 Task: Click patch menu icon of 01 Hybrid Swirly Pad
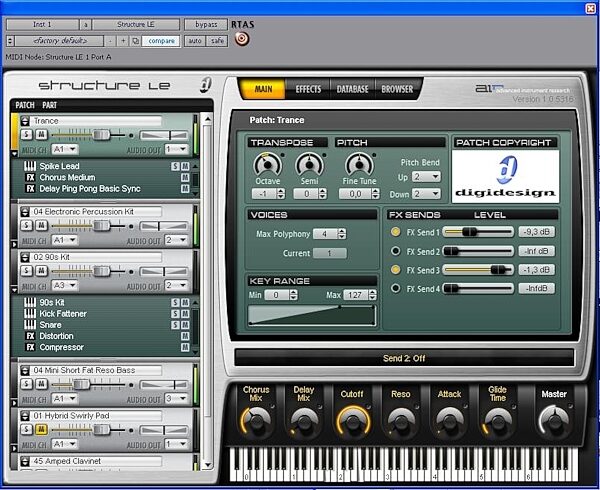point(25,416)
